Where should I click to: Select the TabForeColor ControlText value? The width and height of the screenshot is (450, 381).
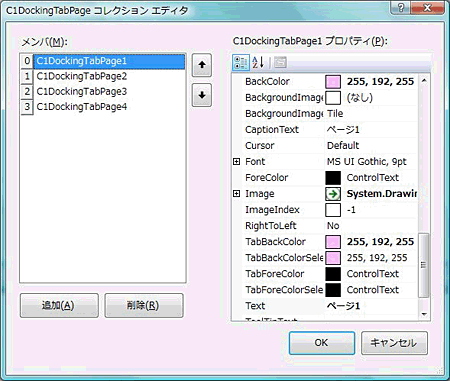[x=373, y=274]
